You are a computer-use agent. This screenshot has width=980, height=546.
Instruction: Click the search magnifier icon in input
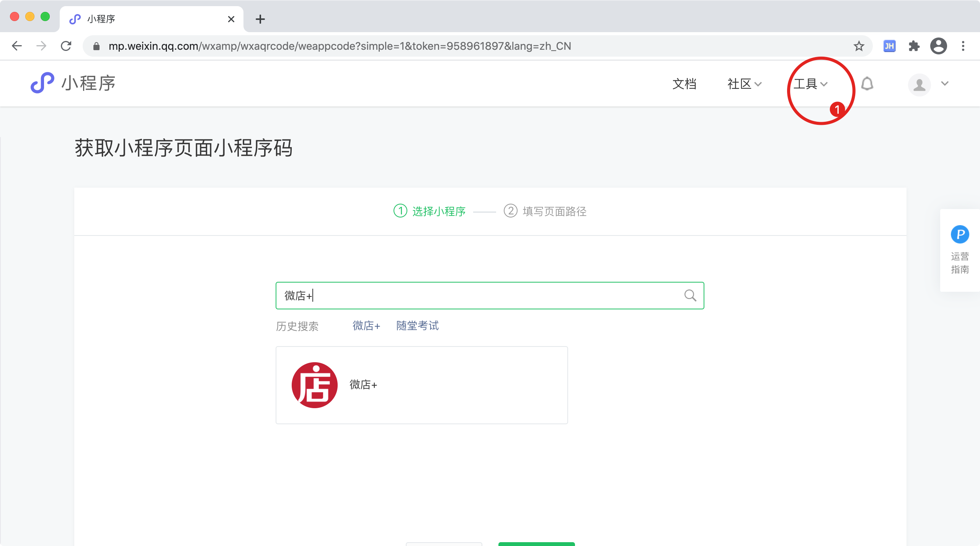tap(690, 296)
